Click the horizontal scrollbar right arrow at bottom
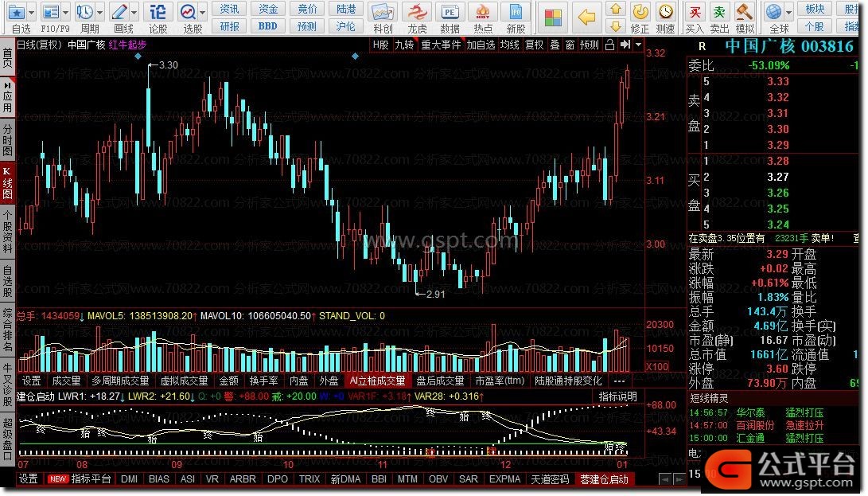The width and height of the screenshot is (868, 496). (x=679, y=479)
